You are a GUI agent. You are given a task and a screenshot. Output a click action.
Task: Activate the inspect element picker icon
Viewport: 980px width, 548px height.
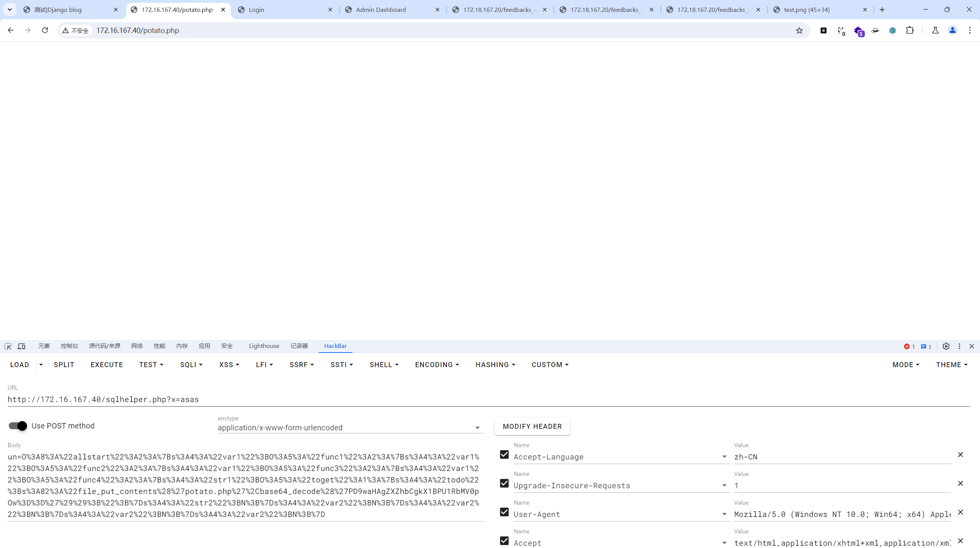click(x=8, y=346)
